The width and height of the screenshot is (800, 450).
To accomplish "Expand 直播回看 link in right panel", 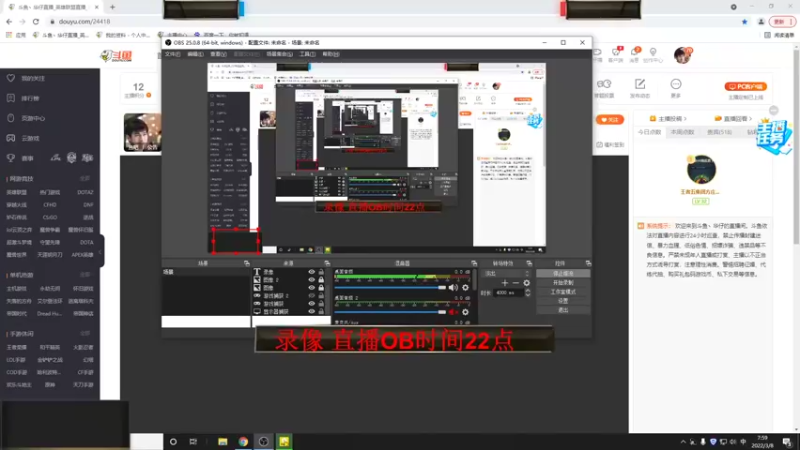I will point(734,118).
